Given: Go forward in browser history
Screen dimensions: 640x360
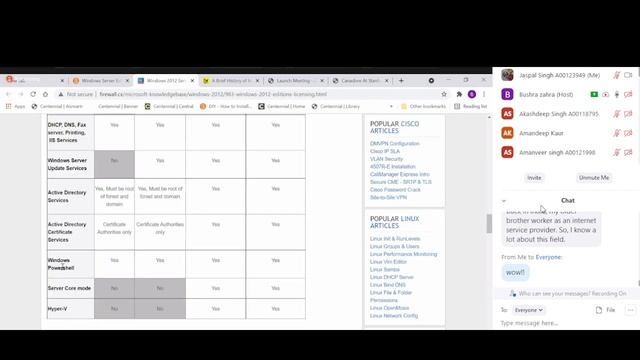Looking at the screenshot, I should pos(20,94).
